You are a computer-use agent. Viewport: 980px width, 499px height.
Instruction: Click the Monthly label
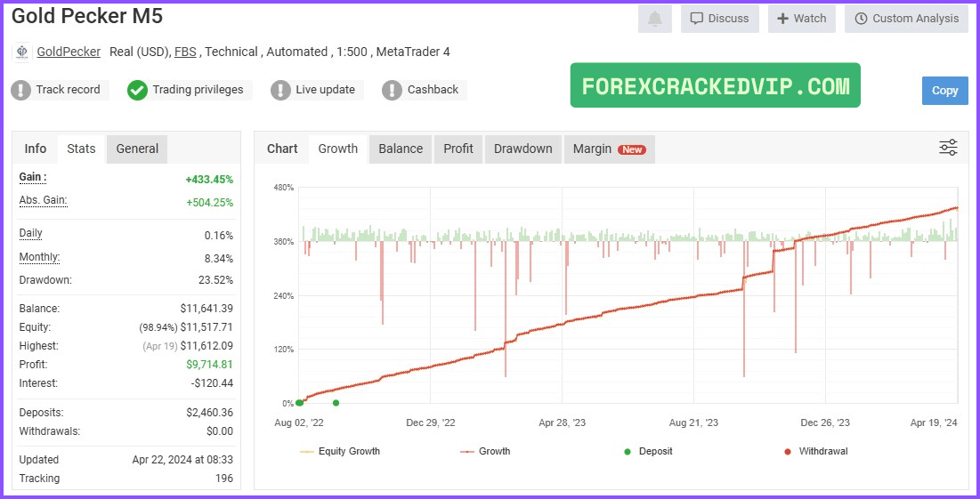pos(39,257)
